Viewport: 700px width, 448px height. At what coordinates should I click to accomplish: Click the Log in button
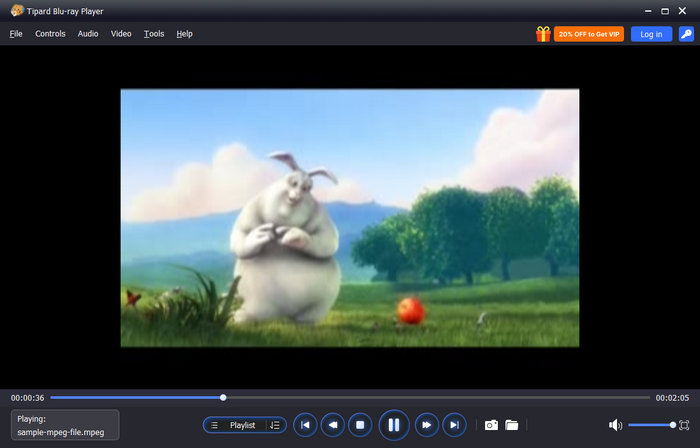(651, 34)
